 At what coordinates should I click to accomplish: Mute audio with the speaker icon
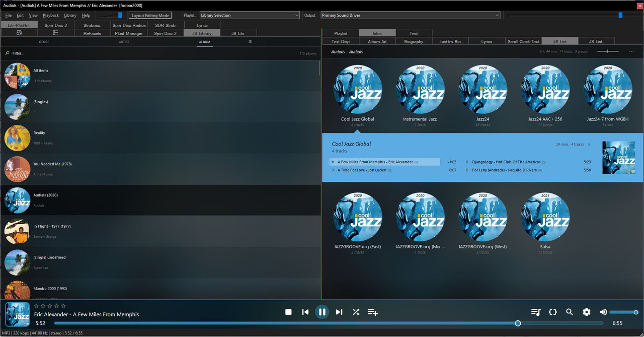tap(603, 312)
